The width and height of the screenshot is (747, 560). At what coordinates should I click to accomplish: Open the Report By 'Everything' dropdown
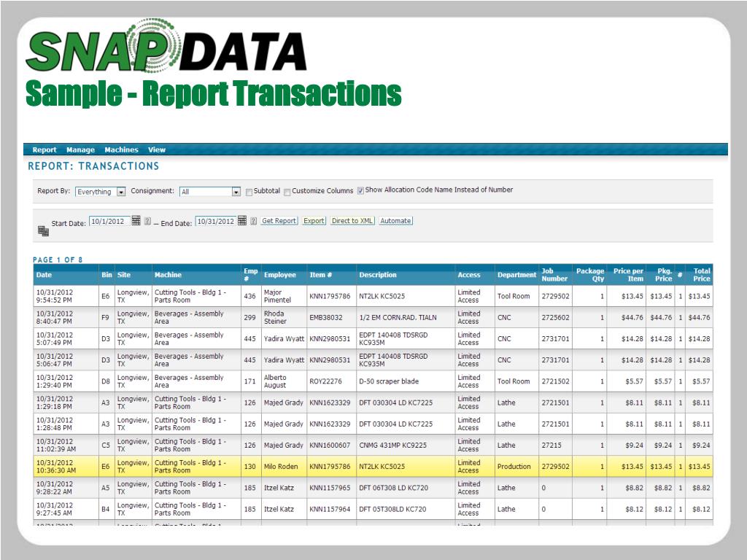click(x=101, y=192)
